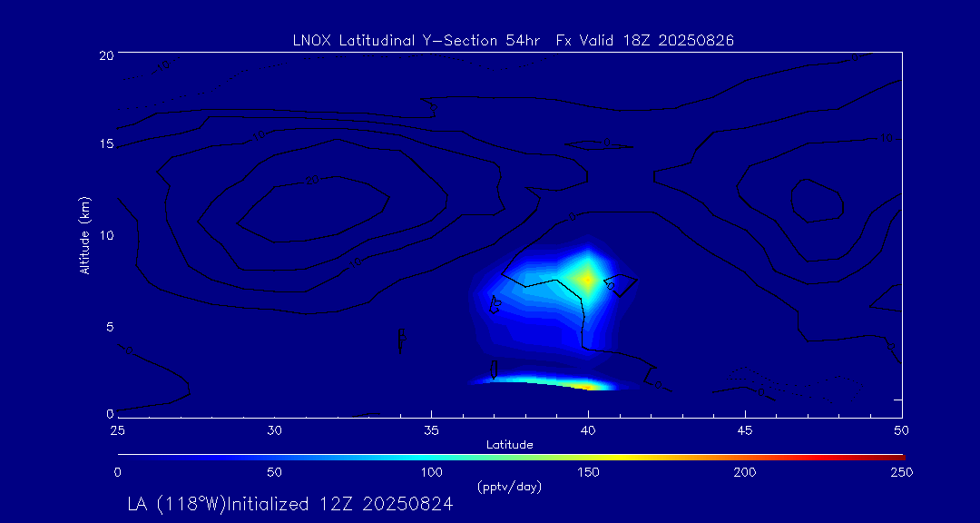Click the latitude 35 tick label on x-axis

432,429
